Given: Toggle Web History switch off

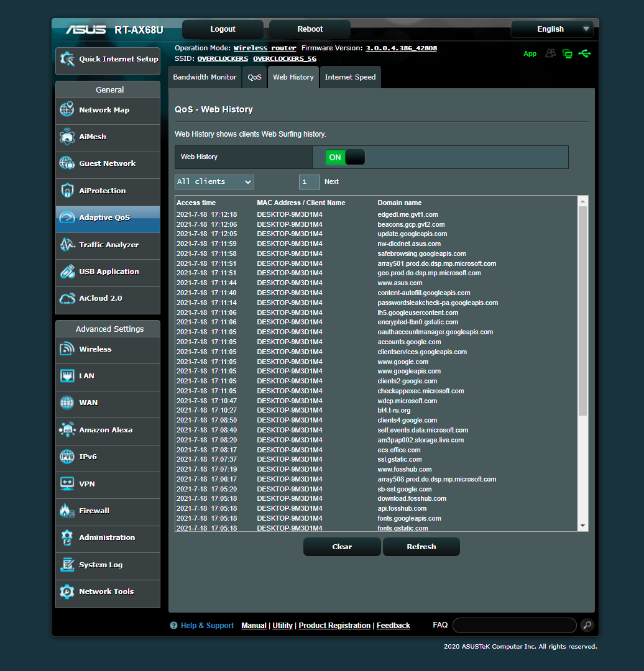Looking at the screenshot, I should point(344,157).
